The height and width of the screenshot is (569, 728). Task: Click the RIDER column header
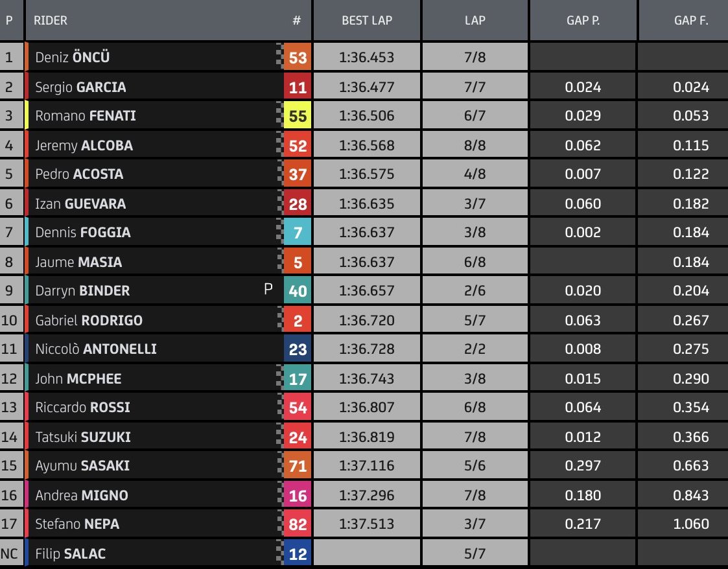click(x=51, y=21)
